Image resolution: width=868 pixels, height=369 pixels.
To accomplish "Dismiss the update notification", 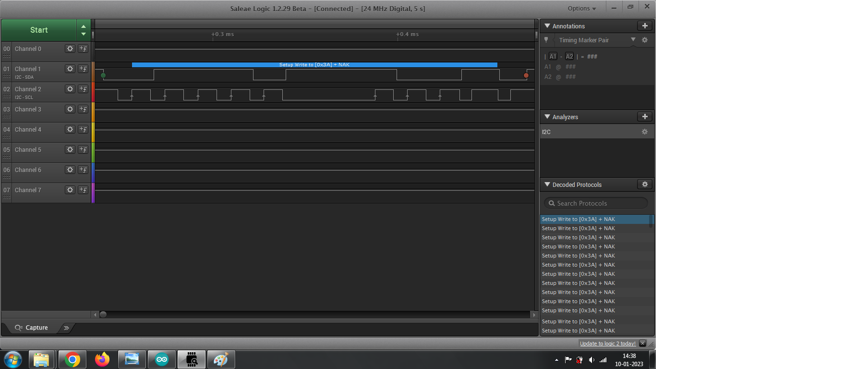I will coord(643,344).
